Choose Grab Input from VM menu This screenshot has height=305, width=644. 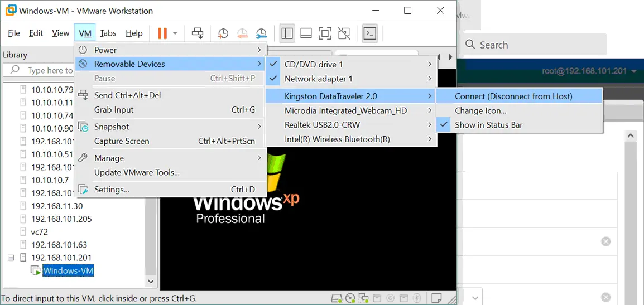point(171,110)
